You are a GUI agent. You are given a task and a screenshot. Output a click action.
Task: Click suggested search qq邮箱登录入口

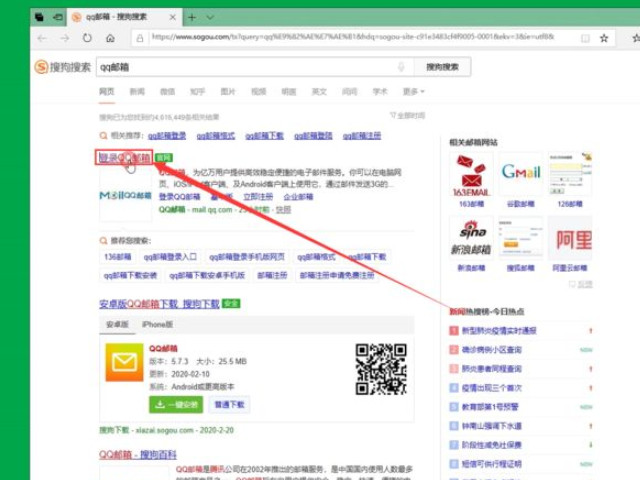170,257
